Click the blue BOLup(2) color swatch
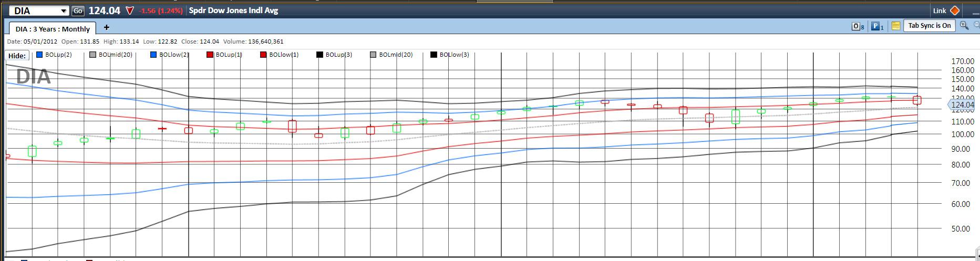This screenshot has width=980, height=261. [x=39, y=55]
